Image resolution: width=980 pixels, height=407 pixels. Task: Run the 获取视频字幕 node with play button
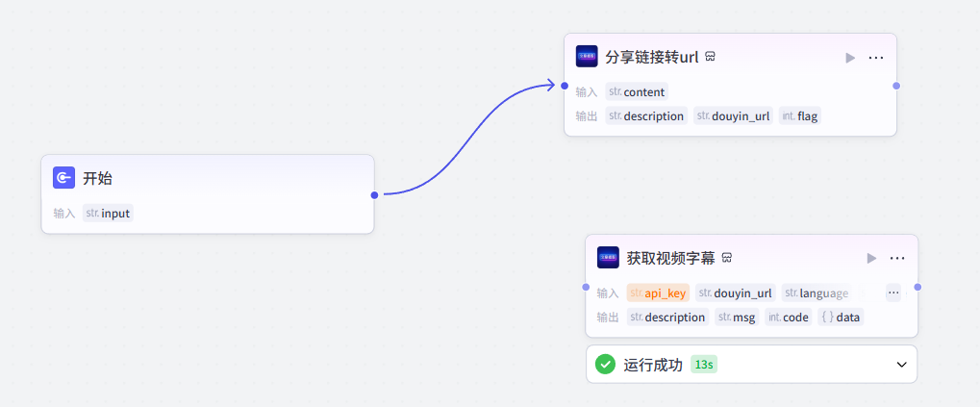click(871, 258)
